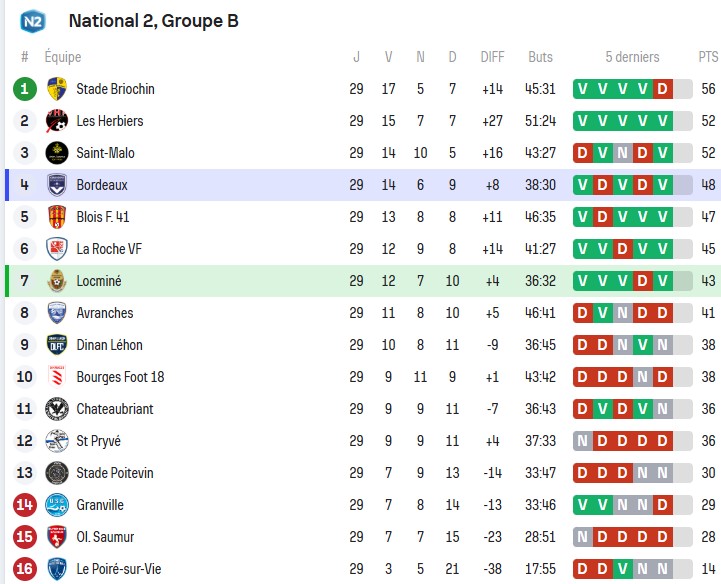
Task: Sort table by PTS column header
Action: [708, 57]
